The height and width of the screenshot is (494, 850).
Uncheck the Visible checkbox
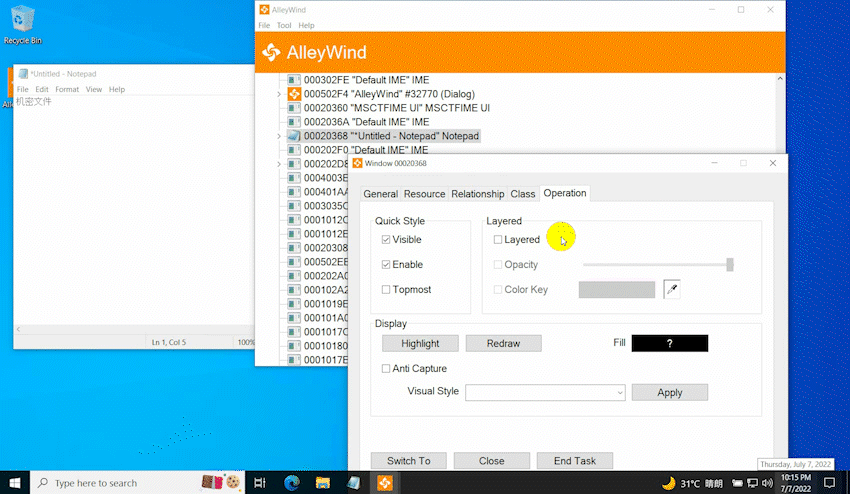(x=386, y=240)
